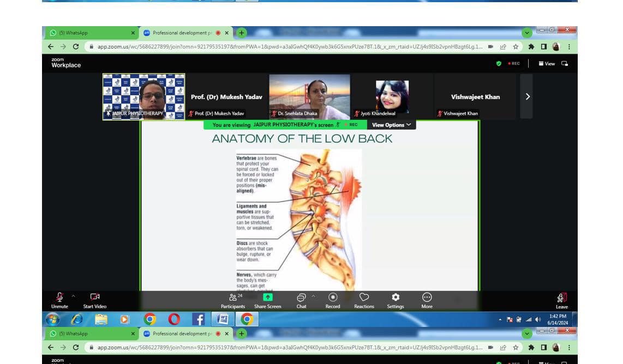Expand the caret next to Chat
This screenshot has height=364, width=623.
point(313,296)
